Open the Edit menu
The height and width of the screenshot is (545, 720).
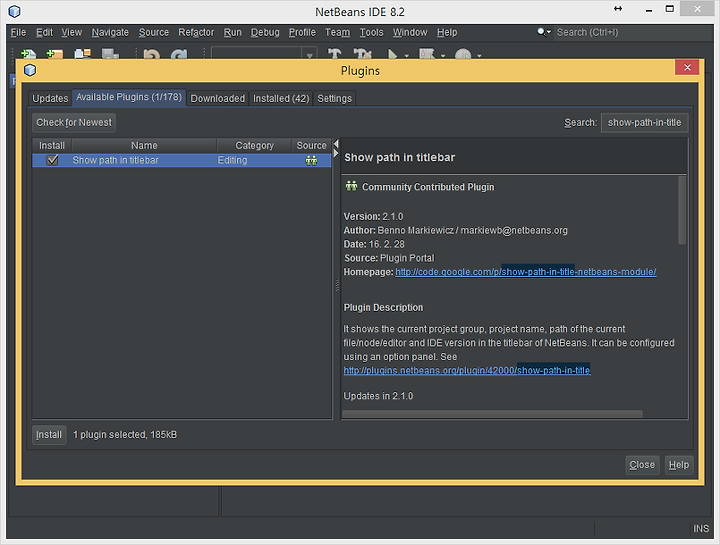pos(45,33)
